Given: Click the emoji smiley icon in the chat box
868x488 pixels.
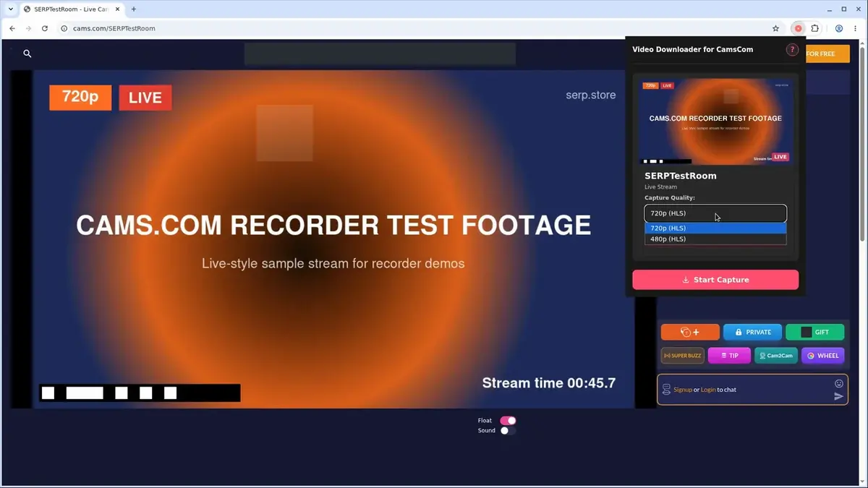Looking at the screenshot, I should point(839,384).
